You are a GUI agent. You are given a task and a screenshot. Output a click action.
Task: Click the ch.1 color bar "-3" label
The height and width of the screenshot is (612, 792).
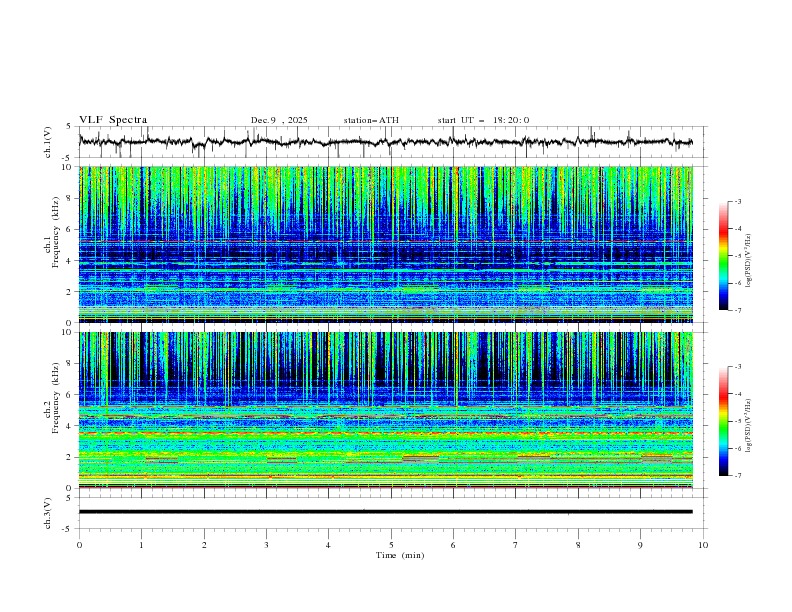(x=737, y=201)
